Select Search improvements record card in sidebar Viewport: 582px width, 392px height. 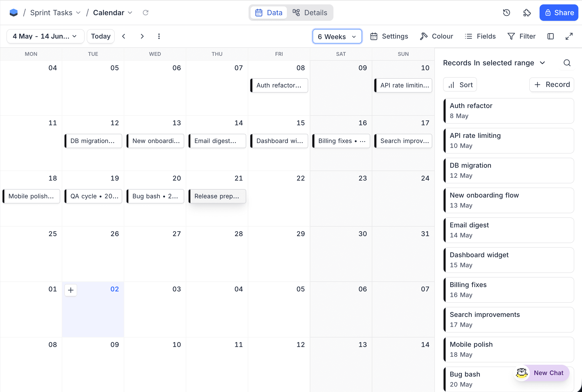[509, 320]
